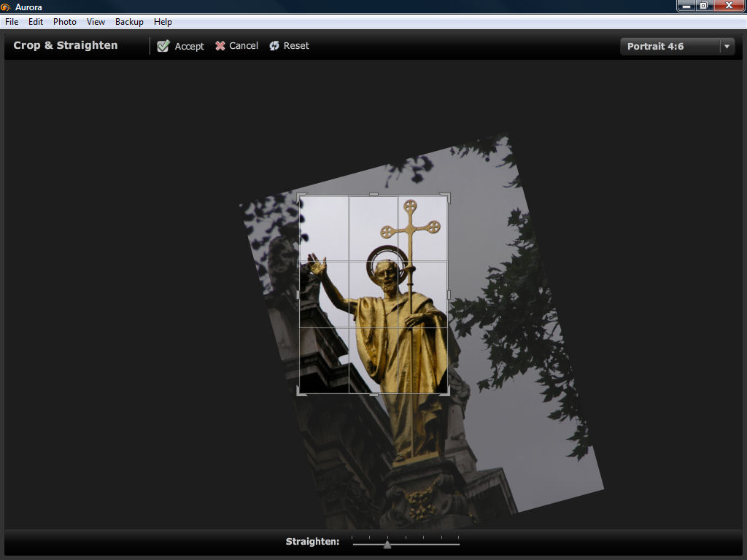747x560 pixels.
Task: Open the Photo menu
Action: (65, 22)
